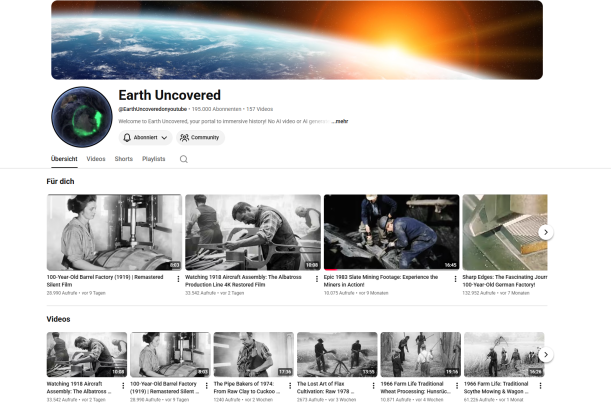Play the Pipe Bakers of 1974 thumbnail
611x404 pixels.
[x=254, y=355]
